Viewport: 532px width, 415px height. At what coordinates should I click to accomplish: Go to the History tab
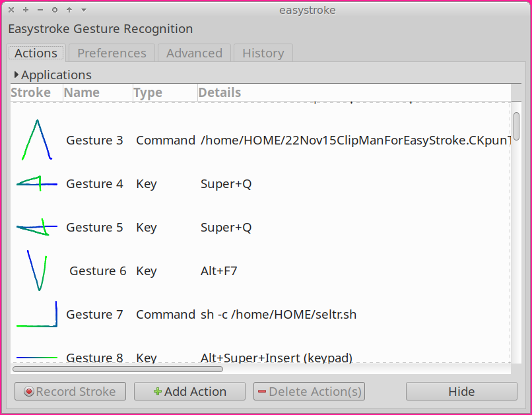(263, 53)
